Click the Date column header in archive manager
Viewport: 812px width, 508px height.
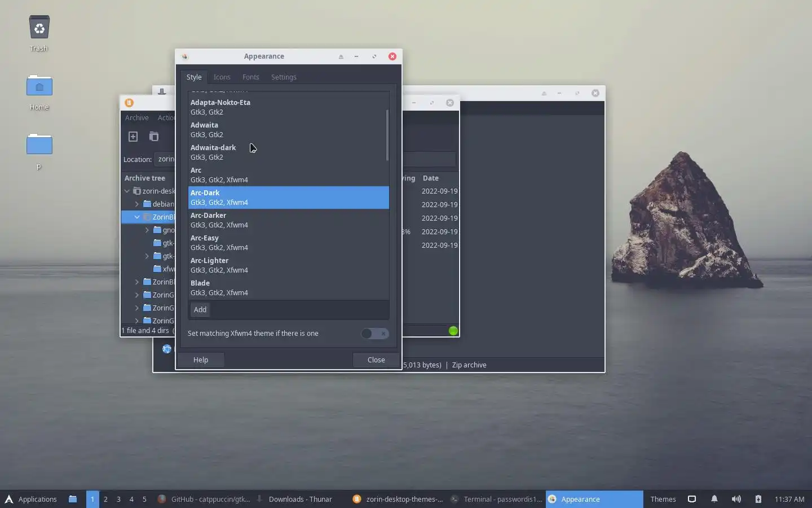coord(431,178)
